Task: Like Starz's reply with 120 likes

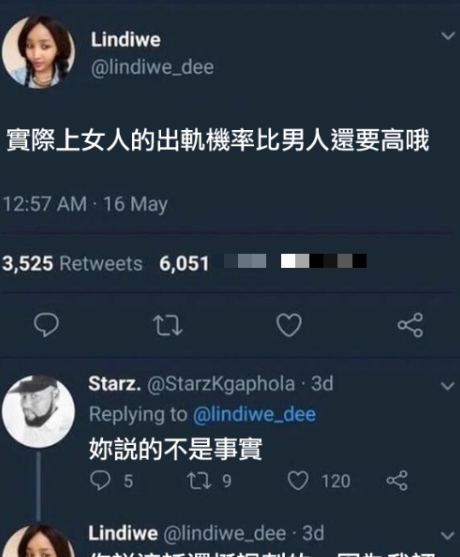Action: pyautogui.click(x=298, y=481)
